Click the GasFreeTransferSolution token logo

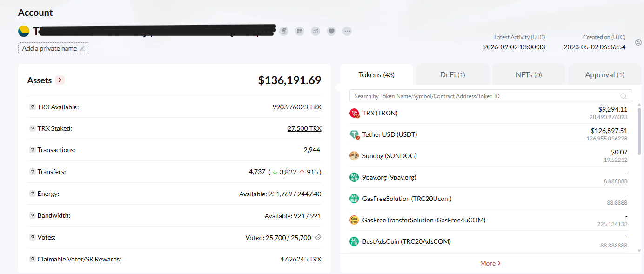354,220
